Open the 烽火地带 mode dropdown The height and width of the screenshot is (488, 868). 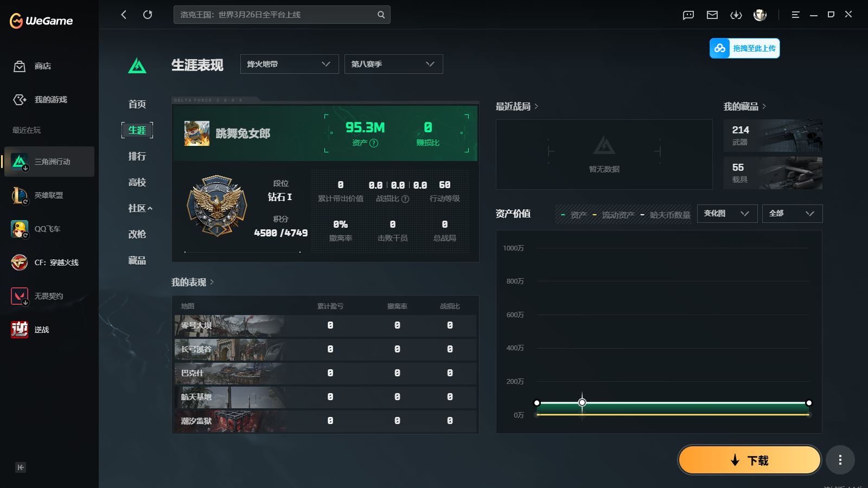pyautogui.click(x=289, y=64)
